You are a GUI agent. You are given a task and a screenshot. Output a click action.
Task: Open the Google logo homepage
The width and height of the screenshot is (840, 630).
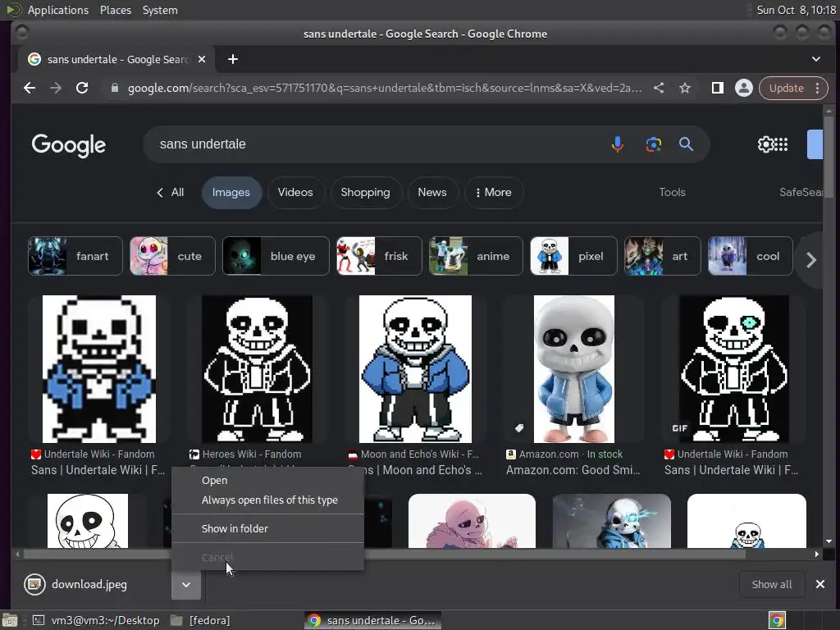(x=69, y=144)
